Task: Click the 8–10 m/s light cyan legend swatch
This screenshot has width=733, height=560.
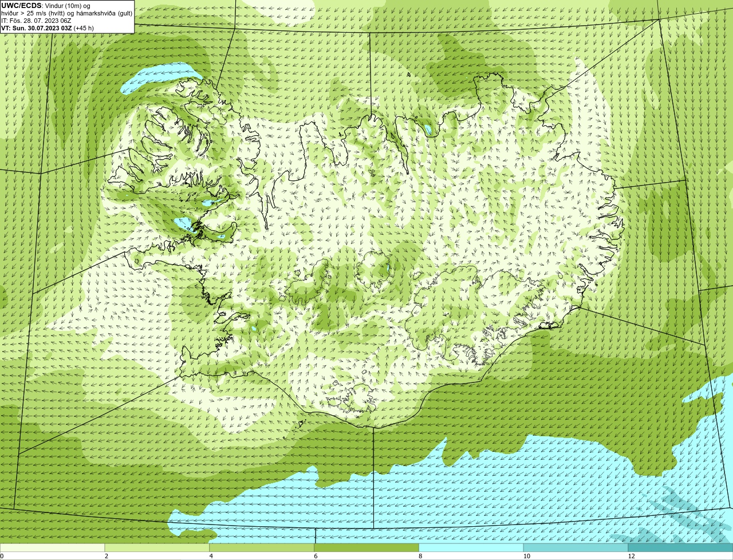Action: tap(471, 548)
